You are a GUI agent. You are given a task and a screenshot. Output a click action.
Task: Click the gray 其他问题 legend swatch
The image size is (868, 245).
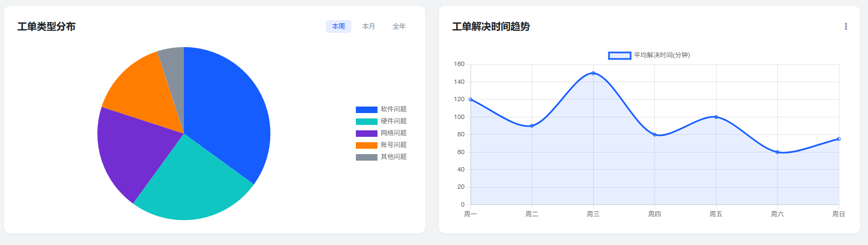click(x=366, y=157)
